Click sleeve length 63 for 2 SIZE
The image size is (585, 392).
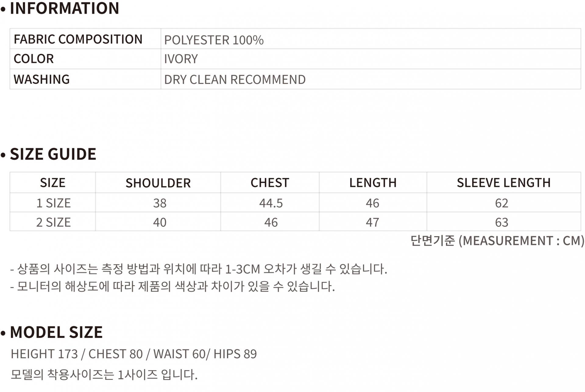tap(502, 222)
